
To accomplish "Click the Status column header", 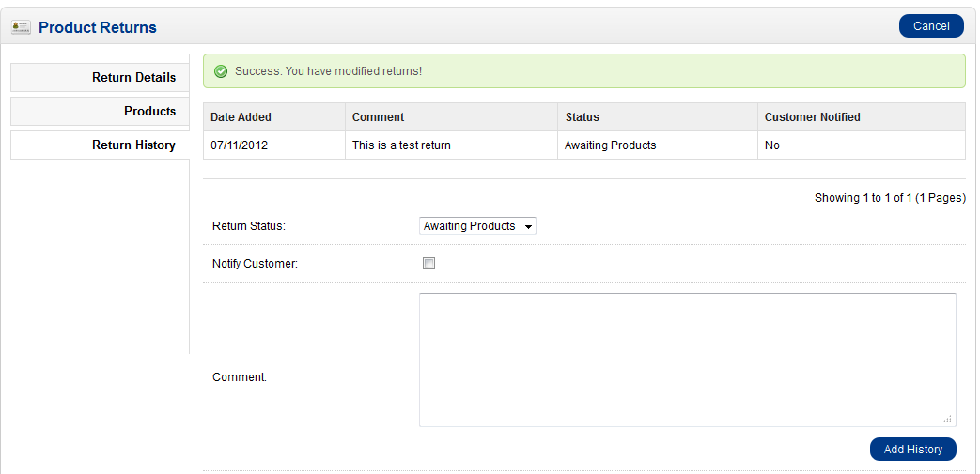I will tap(582, 117).
